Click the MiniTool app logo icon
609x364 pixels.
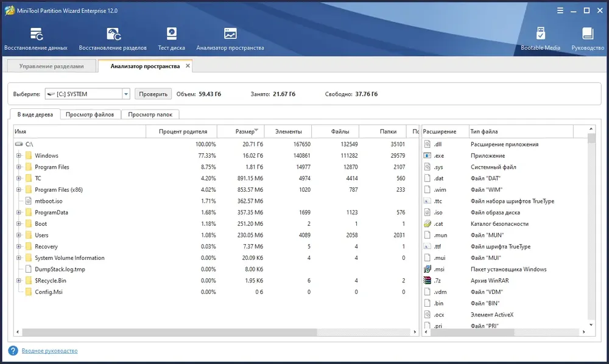point(10,10)
